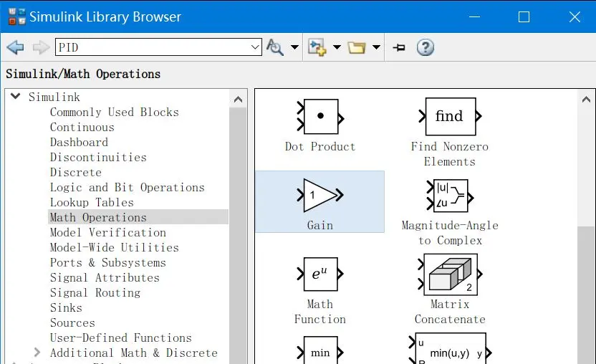
Task: Open Ports & Subsystems library
Action: pos(108,262)
